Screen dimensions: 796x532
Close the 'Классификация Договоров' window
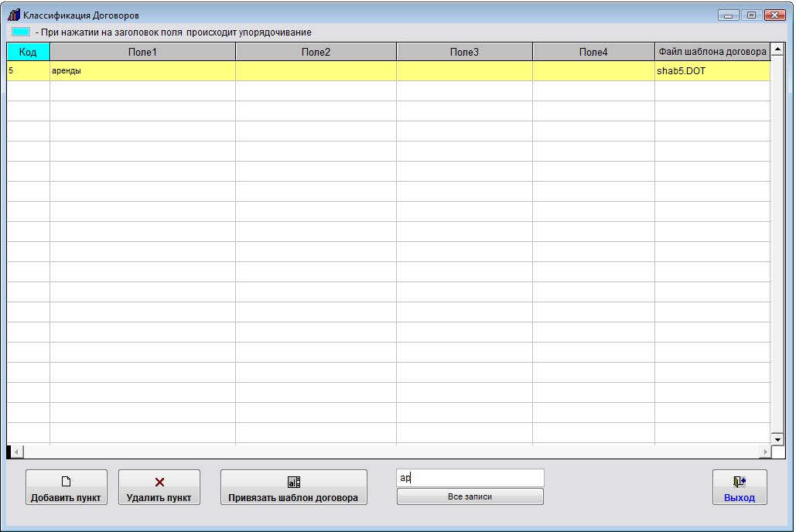pyautogui.click(x=774, y=15)
